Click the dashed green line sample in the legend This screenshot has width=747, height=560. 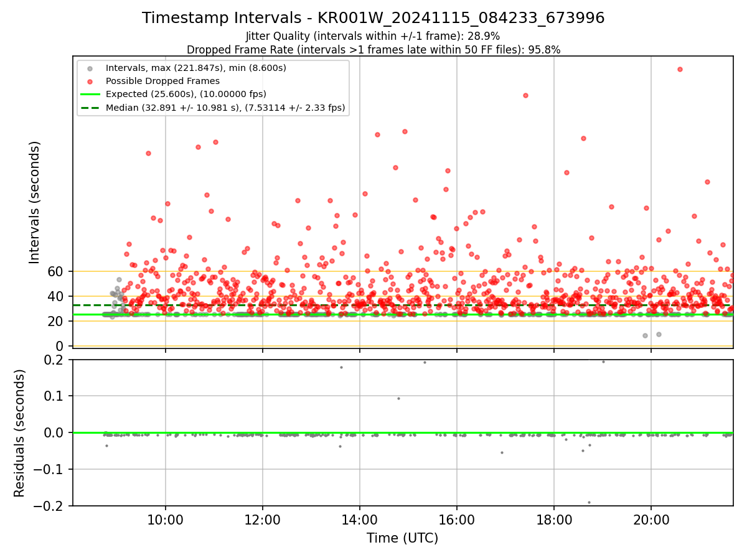coord(90,108)
